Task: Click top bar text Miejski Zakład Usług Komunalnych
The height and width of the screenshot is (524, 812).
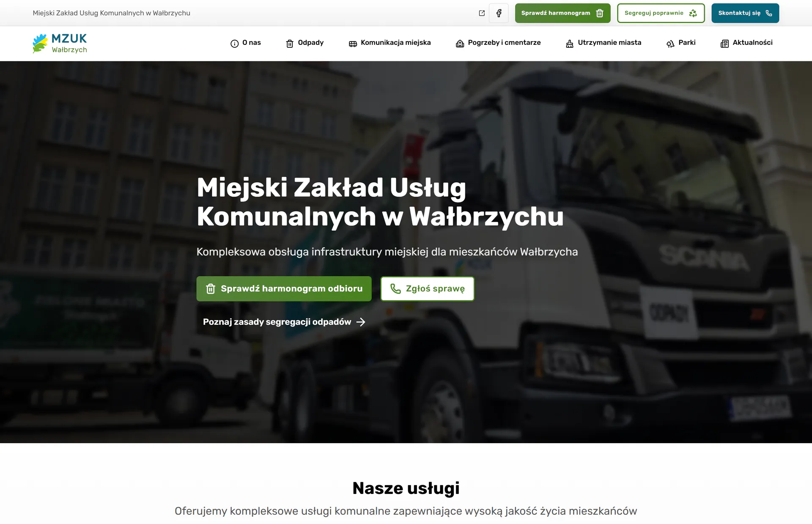Action: pos(112,13)
